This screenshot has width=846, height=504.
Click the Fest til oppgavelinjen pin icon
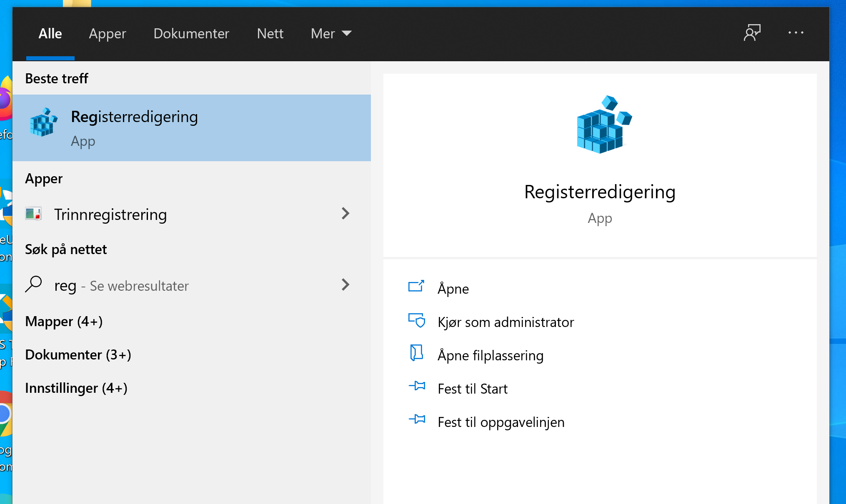tap(416, 421)
